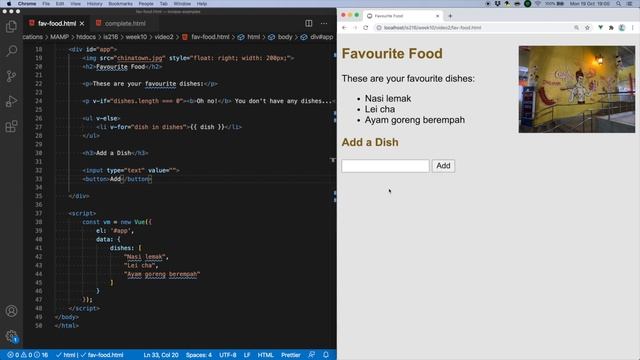Open the View menu in macOS menu bar
640x360 pixels.
[x=76, y=4]
